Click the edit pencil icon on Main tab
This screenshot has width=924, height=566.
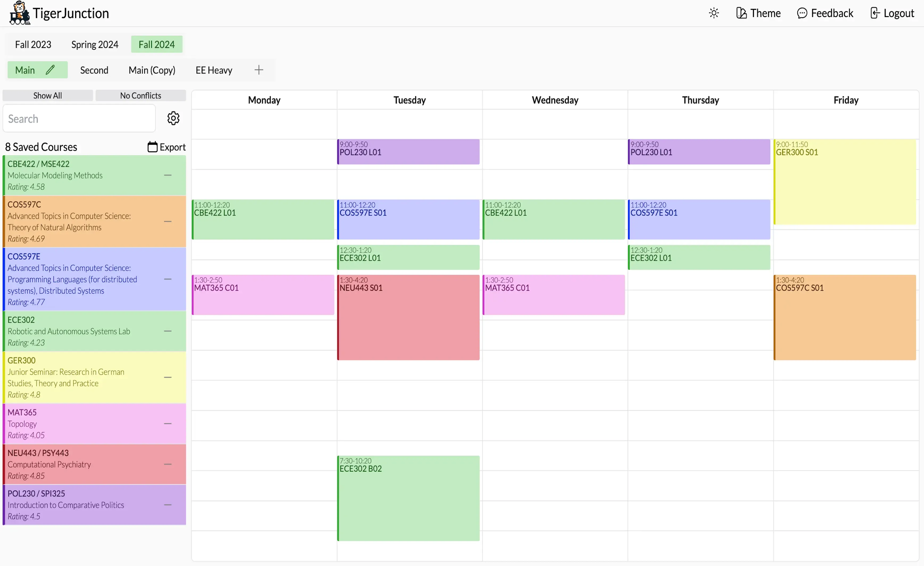(52, 69)
